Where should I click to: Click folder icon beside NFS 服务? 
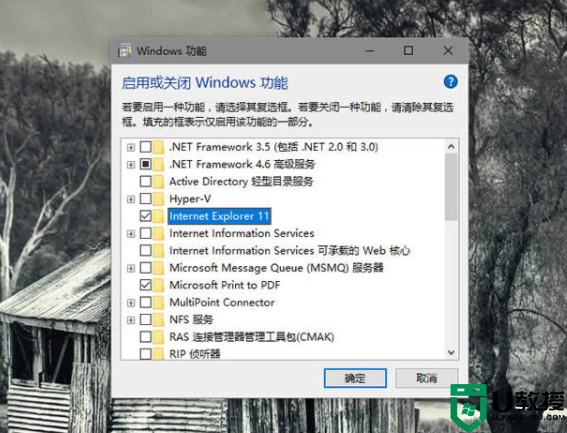click(158, 319)
